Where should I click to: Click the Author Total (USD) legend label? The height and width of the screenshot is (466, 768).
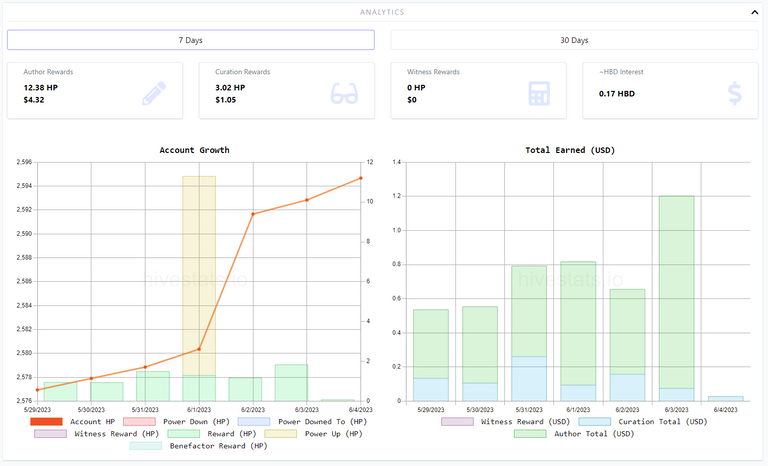tap(594, 434)
